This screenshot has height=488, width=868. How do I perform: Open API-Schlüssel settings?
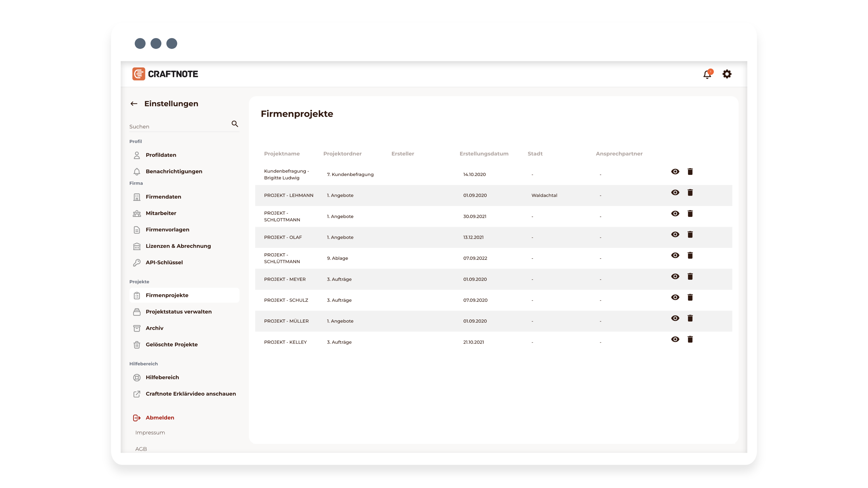click(x=184, y=262)
